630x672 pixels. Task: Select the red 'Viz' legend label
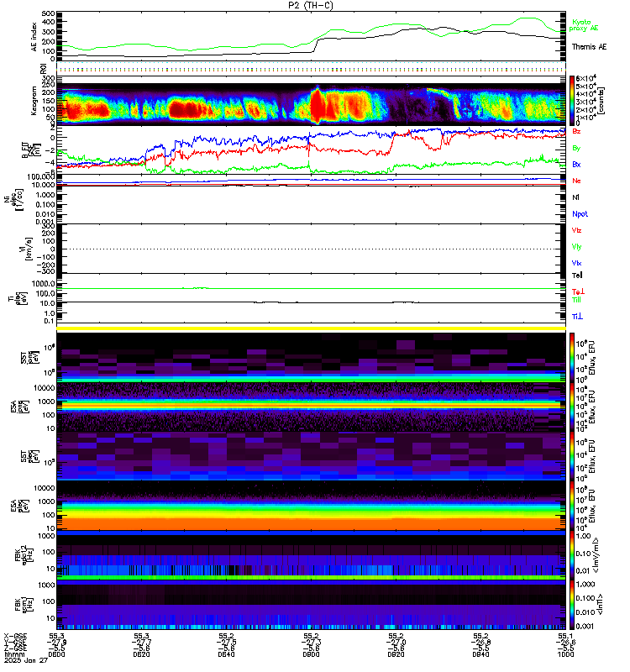(x=576, y=230)
